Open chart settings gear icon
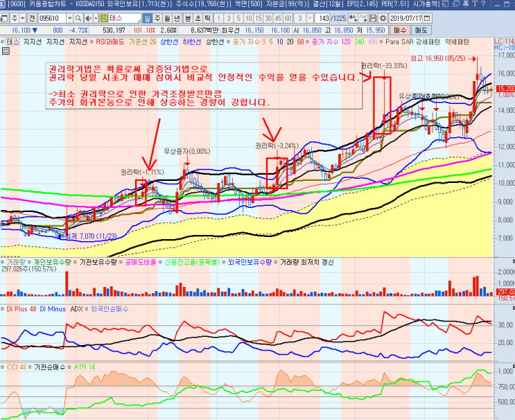Viewport: 515px width, 420px height. pos(383,18)
